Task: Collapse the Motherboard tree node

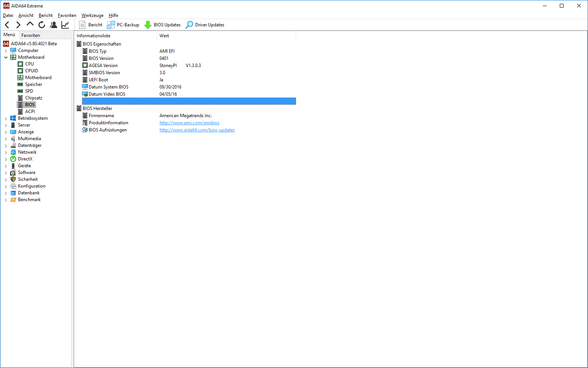Action: click(x=6, y=58)
